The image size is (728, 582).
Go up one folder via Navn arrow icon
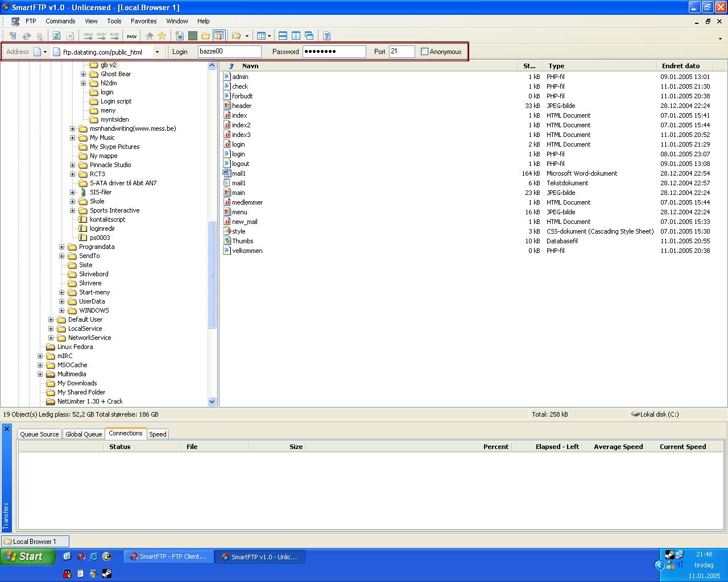[231, 66]
